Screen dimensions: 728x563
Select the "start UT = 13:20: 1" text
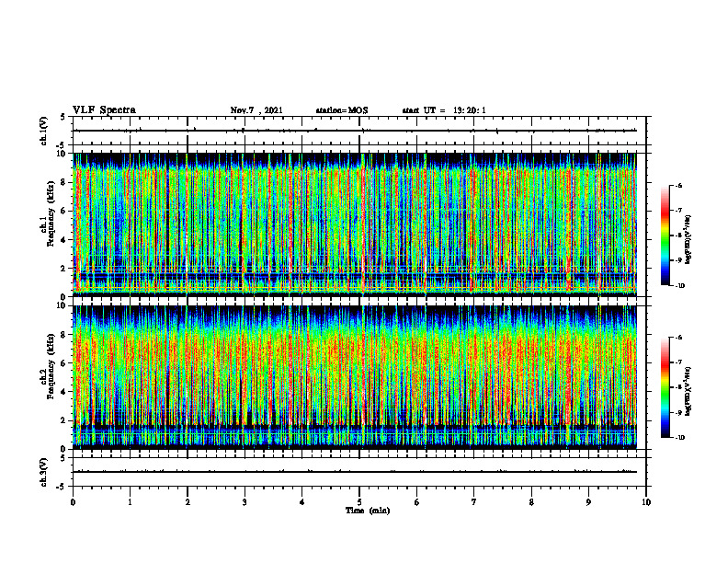[x=444, y=110]
